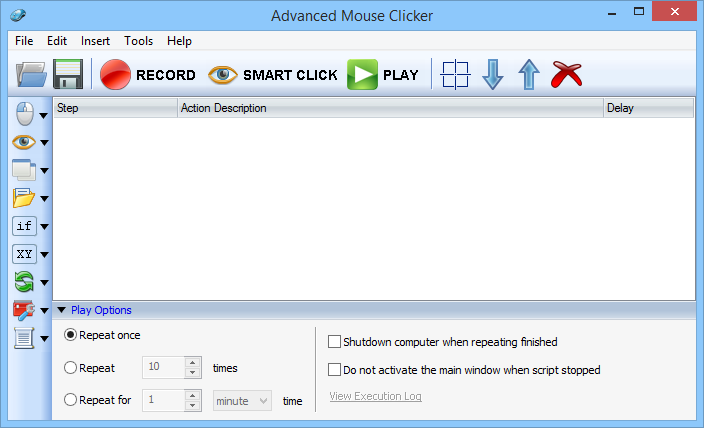Minimize the Advanced Mouse Clicker window
Screen dimensions: 704x428
coord(612,13)
